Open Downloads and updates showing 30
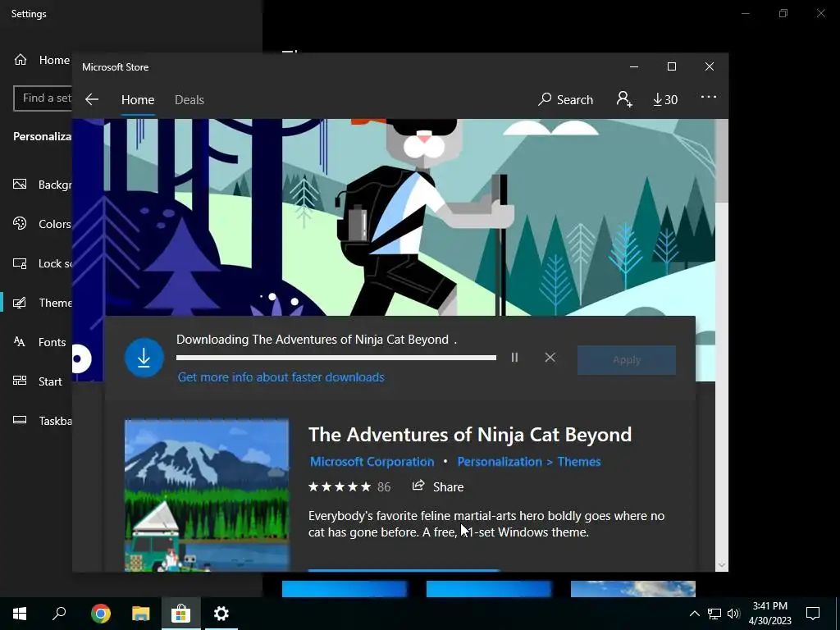The height and width of the screenshot is (630, 840). coord(665,99)
